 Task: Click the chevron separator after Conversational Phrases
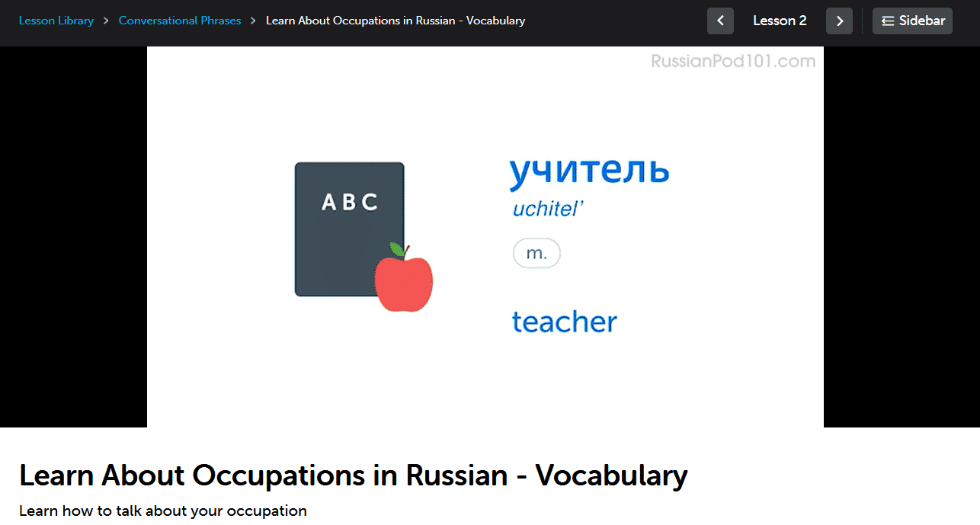pos(253,21)
